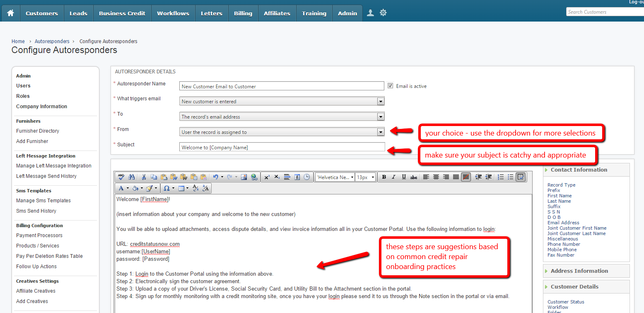The width and height of the screenshot is (644, 313).
Task: Click the Undo arrow in editor toolbar
Action: click(x=215, y=177)
